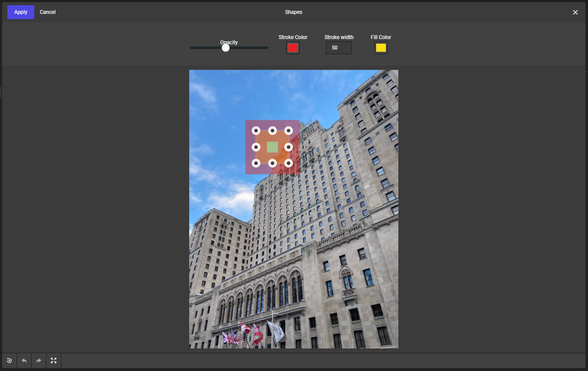
Task: Toggle fullscreen view icon
Action: coord(54,361)
